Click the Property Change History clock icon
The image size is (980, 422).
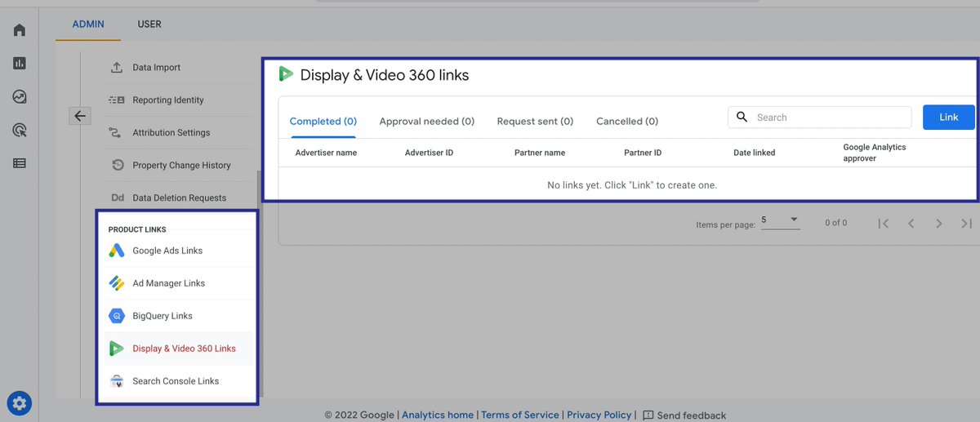point(117,165)
